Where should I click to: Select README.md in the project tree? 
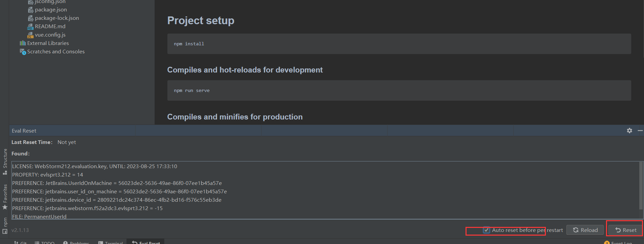[x=50, y=26]
